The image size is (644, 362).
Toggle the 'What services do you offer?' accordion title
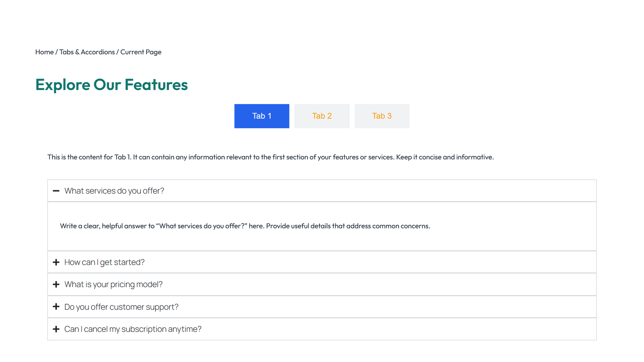(x=114, y=191)
